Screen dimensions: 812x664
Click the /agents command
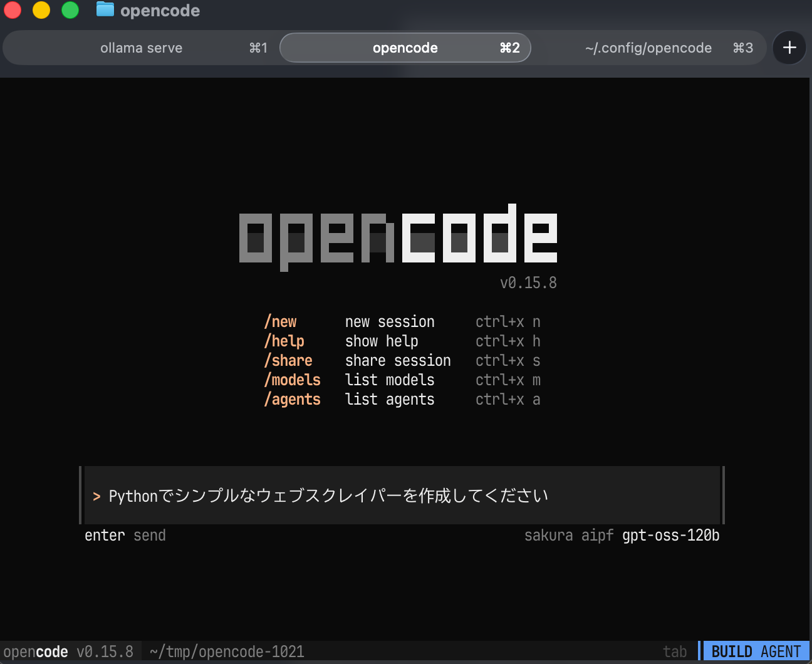click(x=293, y=400)
